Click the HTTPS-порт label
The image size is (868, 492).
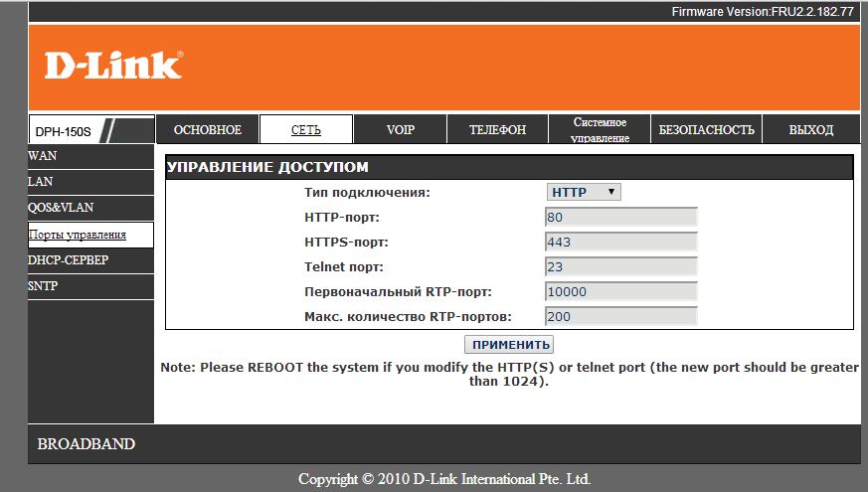[x=347, y=243]
